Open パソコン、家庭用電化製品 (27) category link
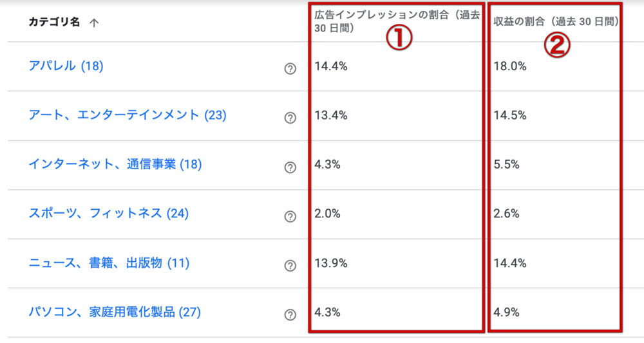The height and width of the screenshot is (343, 644). pyautogui.click(x=115, y=312)
